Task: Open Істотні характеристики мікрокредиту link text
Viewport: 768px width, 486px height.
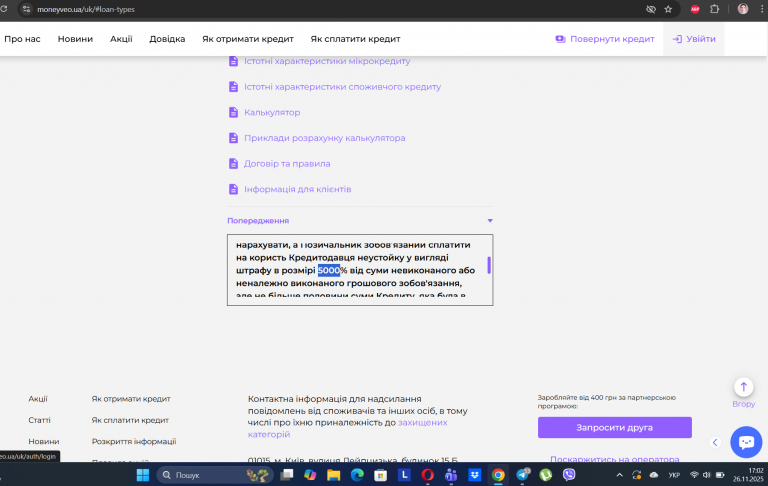Action: tap(327, 61)
